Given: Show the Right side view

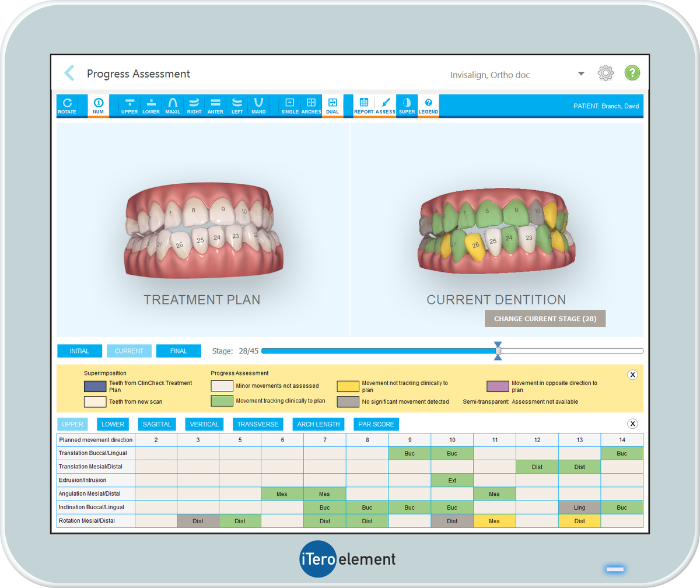Looking at the screenshot, I should pyautogui.click(x=194, y=106).
